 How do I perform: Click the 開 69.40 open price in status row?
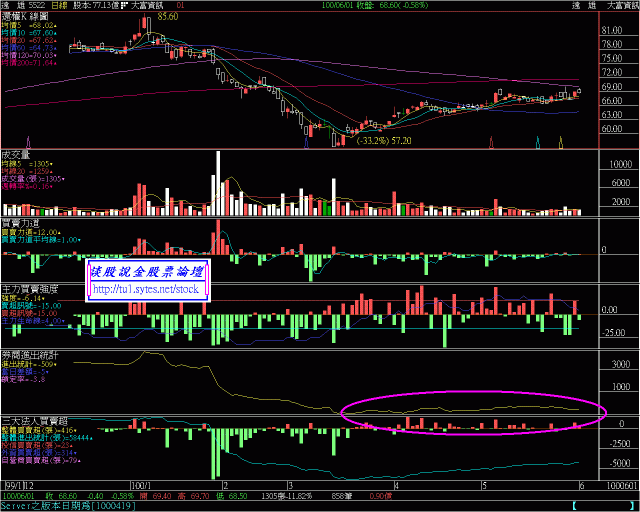pyautogui.click(x=155, y=496)
